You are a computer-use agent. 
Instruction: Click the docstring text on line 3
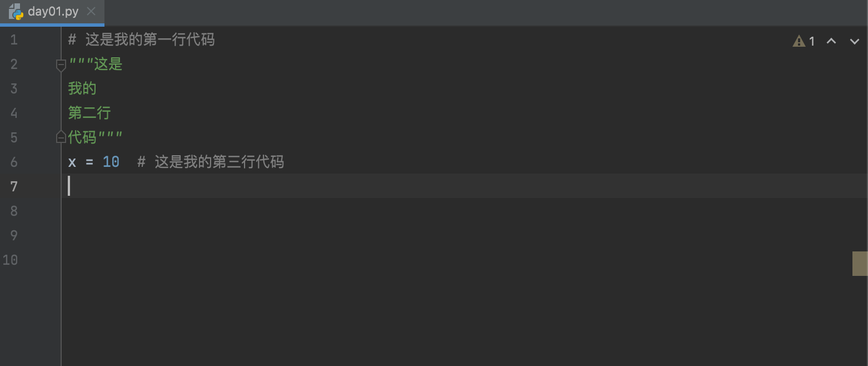82,89
